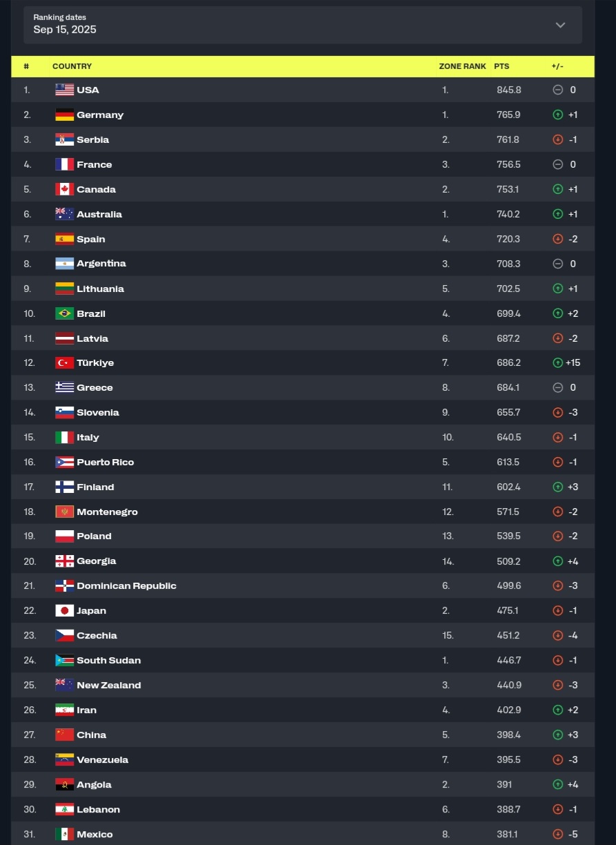
Task: Sort by the COUNTRY column header
Action: (72, 66)
